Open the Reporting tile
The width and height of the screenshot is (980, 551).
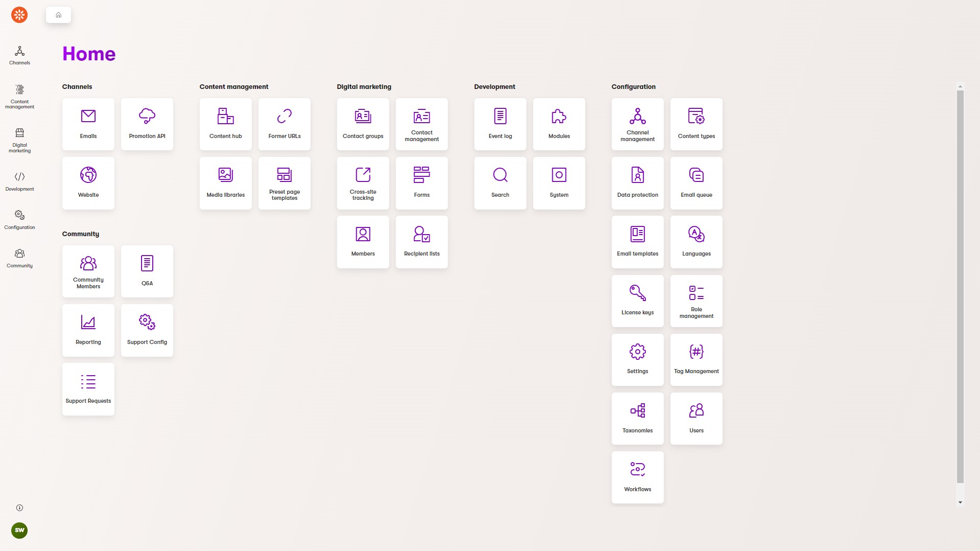(88, 330)
